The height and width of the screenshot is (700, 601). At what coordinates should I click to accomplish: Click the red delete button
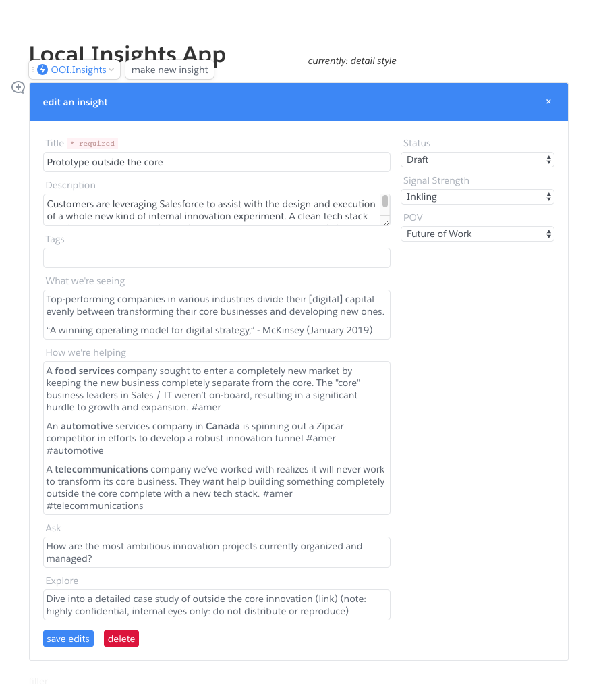(121, 639)
